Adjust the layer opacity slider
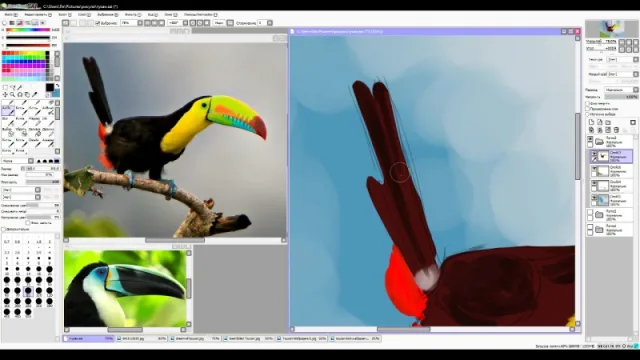The width and height of the screenshot is (640, 360). [x=620, y=97]
